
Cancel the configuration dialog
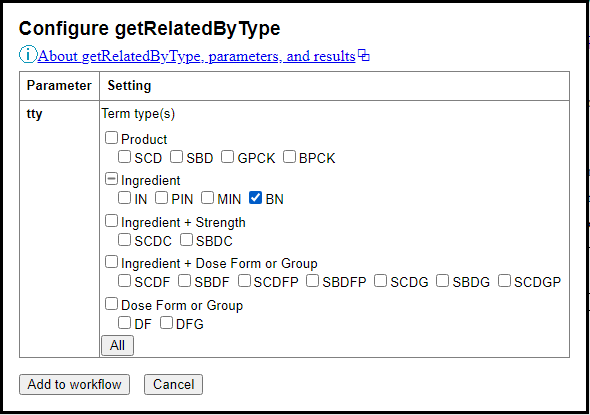click(173, 385)
